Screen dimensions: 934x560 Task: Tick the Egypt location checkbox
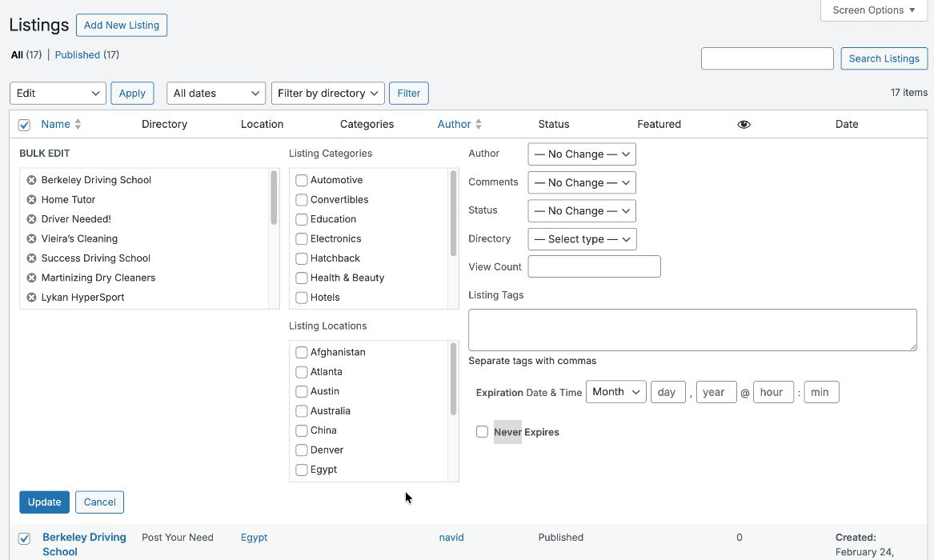[x=302, y=470]
